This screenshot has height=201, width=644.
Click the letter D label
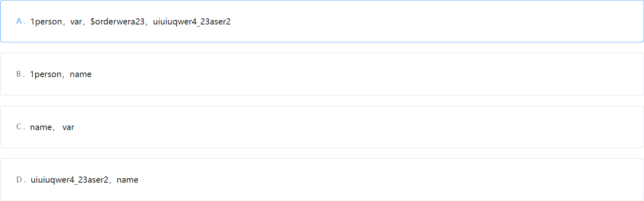coord(20,180)
